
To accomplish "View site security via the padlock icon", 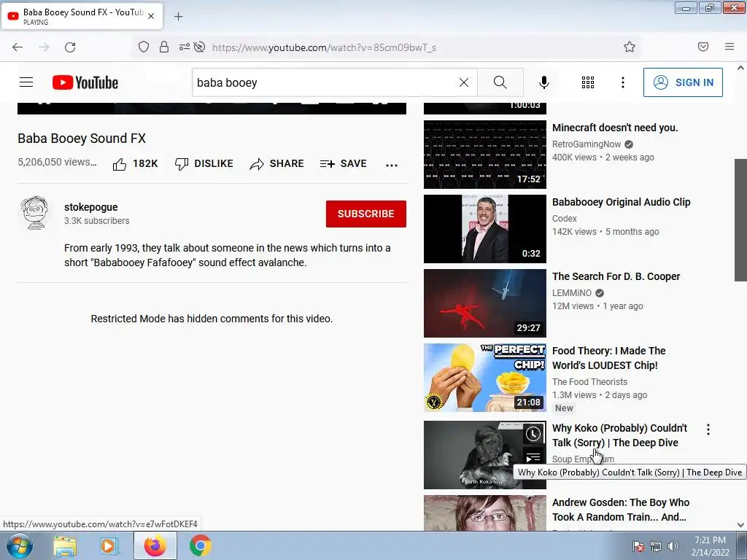I will (164, 47).
